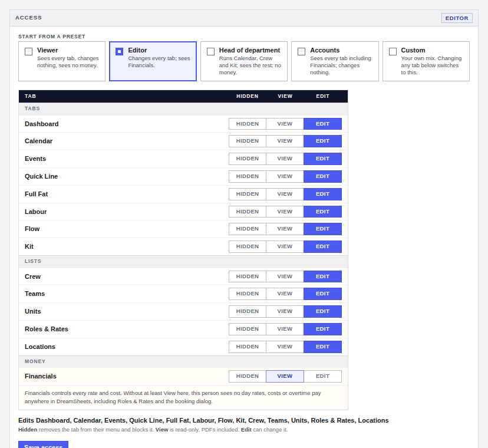The width and height of the screenshot is (488, 448).
Task: Set Full Fat to Hidden
Action: (248, 194)
